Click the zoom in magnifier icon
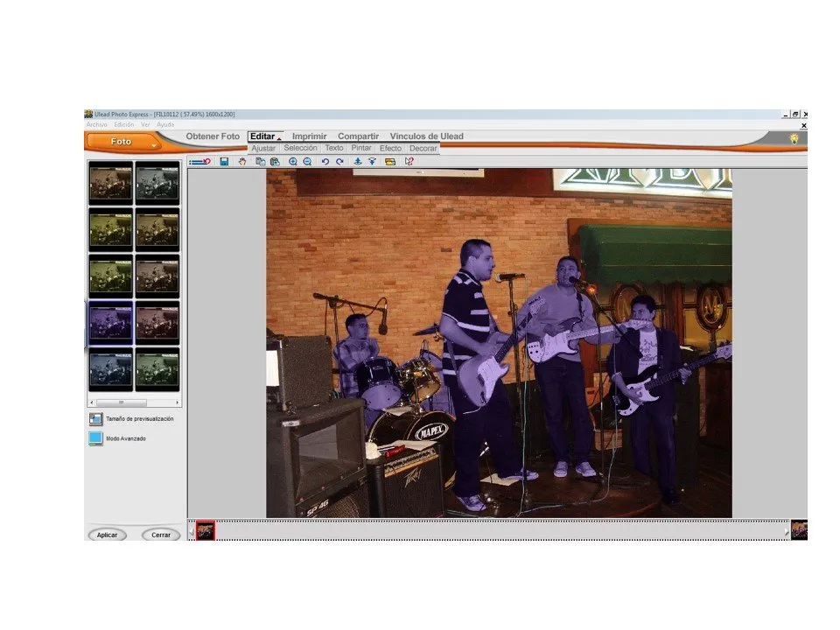 pyautogui.click(x=293, y=162)
